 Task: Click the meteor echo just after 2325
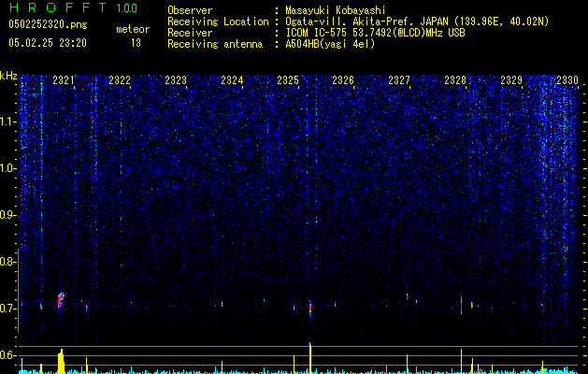tap(310, 309)
